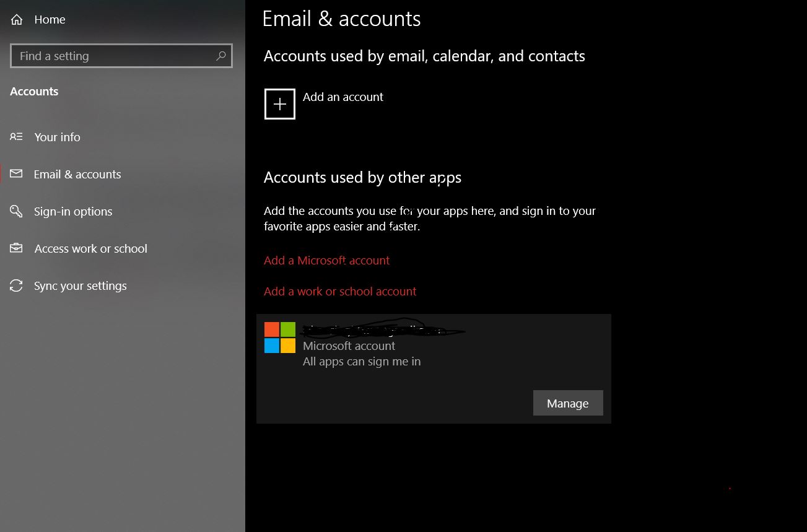Image resolution: width=807 pixels, height=532 pixels.
Task: Click the 'Email & accounts' page title
Action: [x=341, y=19]
